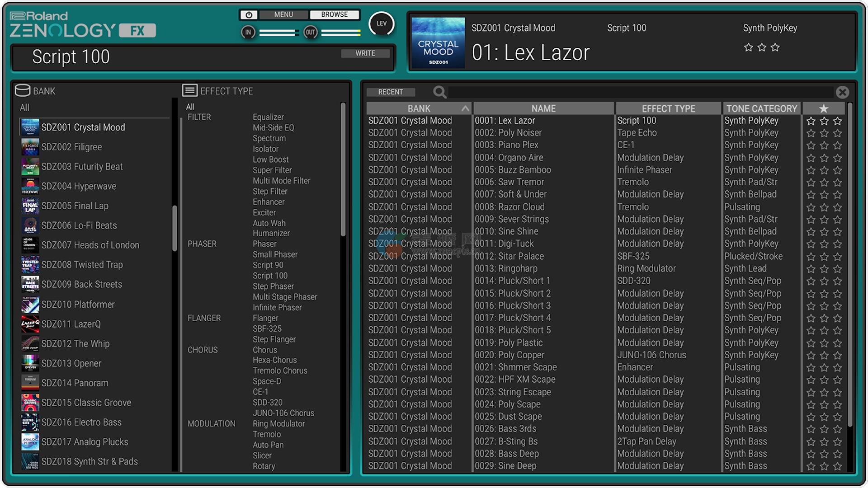Choose the Equalizer effect type

coord(268,117)
